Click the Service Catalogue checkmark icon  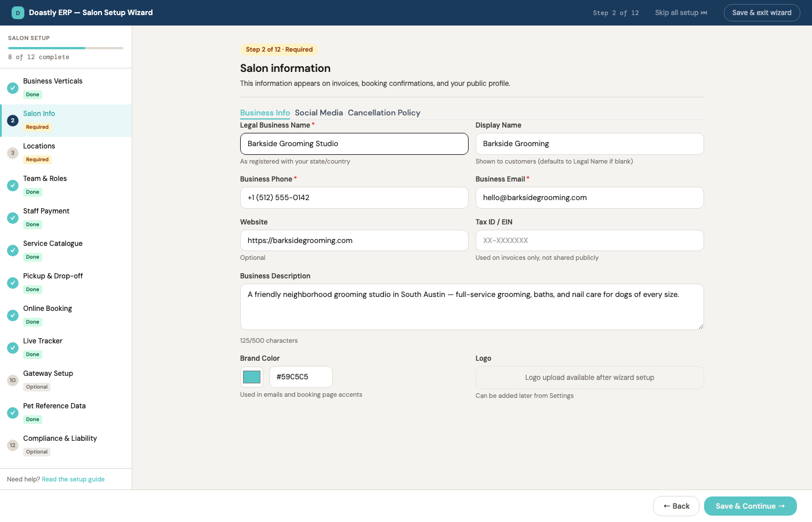tap(13, 251)
